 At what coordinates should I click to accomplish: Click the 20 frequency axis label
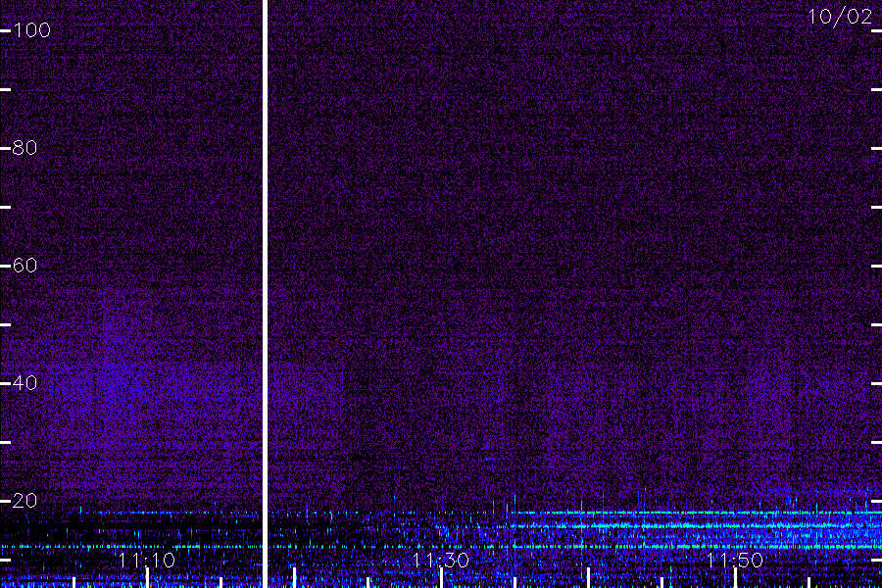pos(24,500)
